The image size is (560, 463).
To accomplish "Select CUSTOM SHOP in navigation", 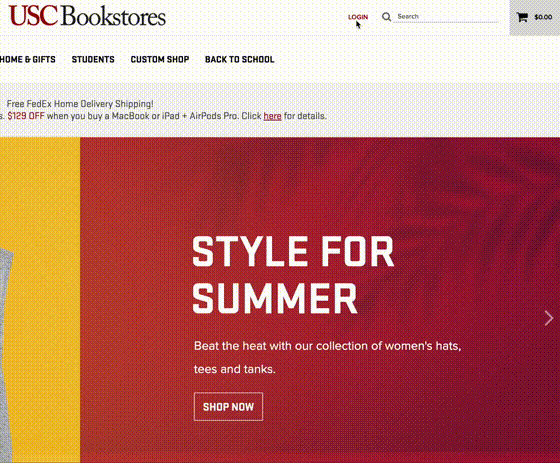I will point(160,59).
